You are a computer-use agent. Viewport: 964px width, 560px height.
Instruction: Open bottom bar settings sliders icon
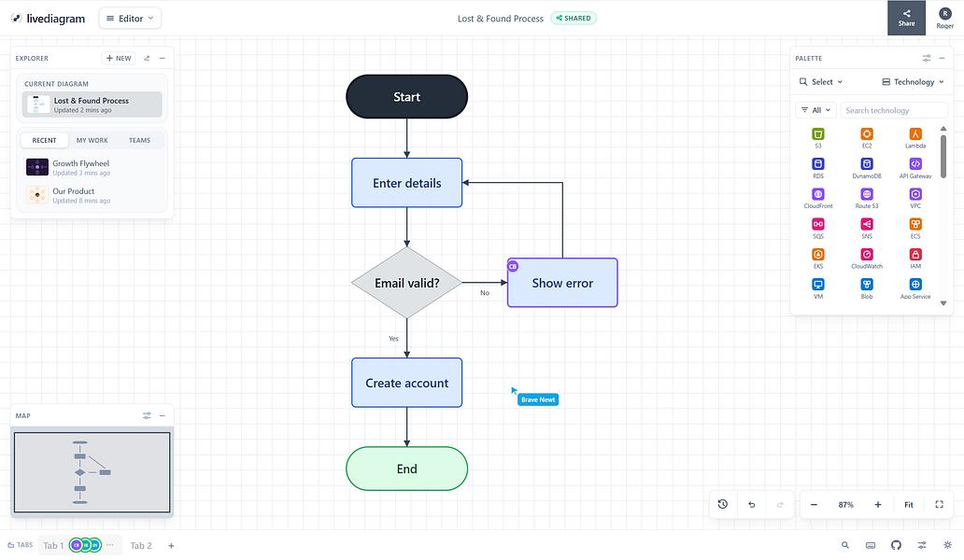point(922,545)
